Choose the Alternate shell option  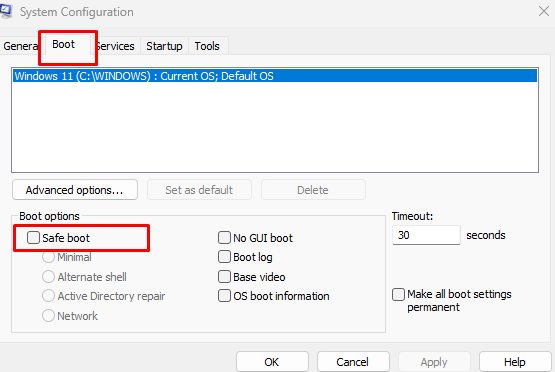pyautogui.click(x=48, y=276)
